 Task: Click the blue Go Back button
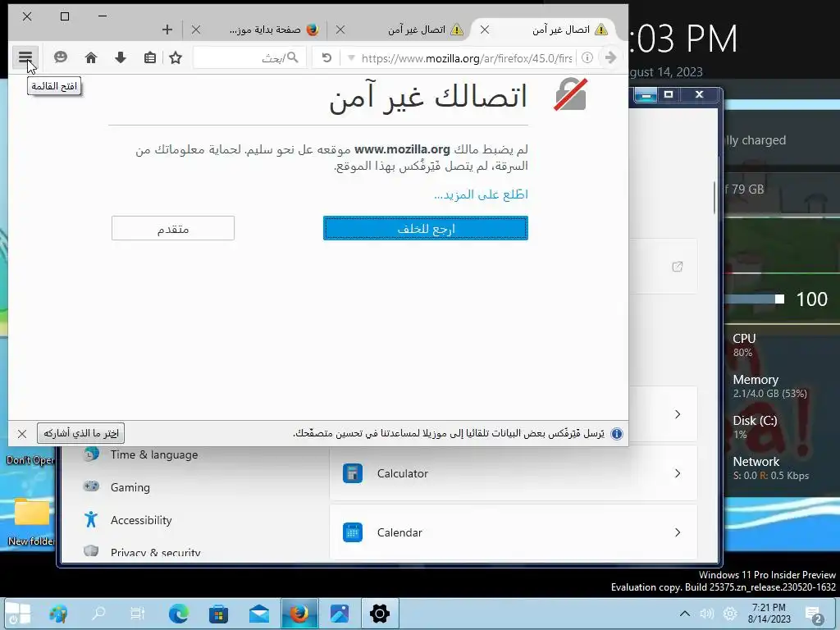(x=426, y=228)
